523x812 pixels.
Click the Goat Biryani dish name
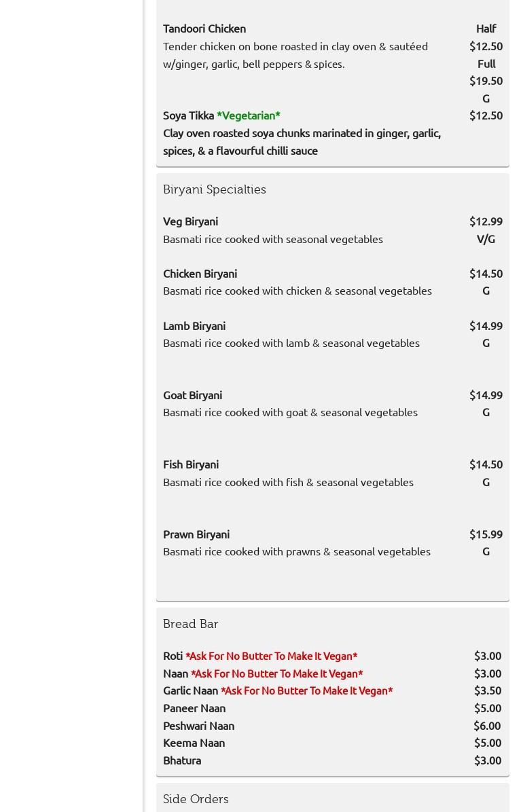coord(192,395)
